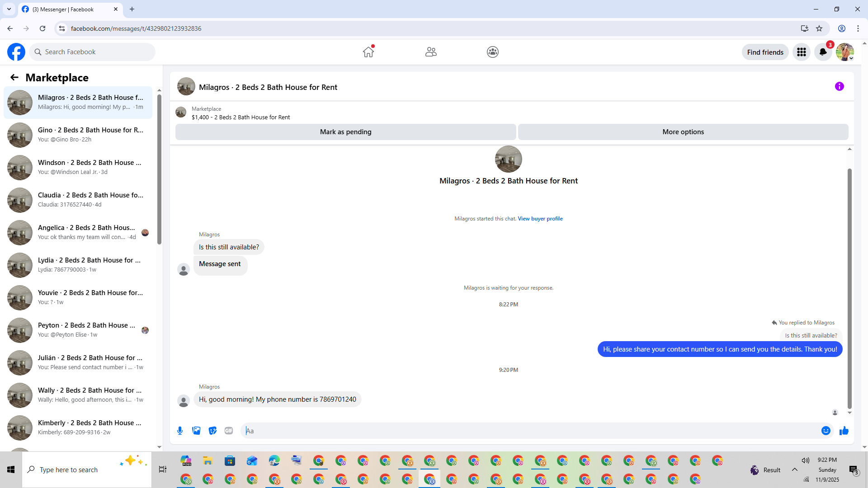The width and height of the screenshot is (868, 488).
Task: Click the 'Is this still available?' message bubble
Action: click(229, 247)
